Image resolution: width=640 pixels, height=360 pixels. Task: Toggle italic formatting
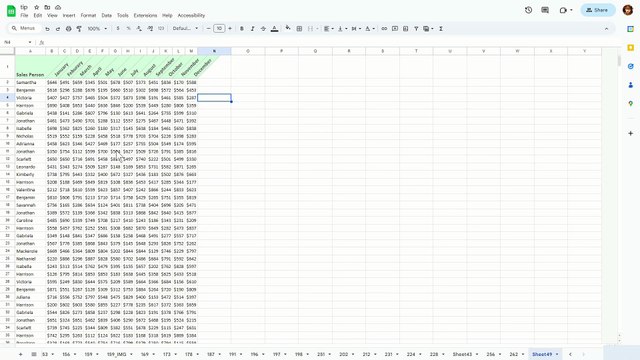point(253,29)
